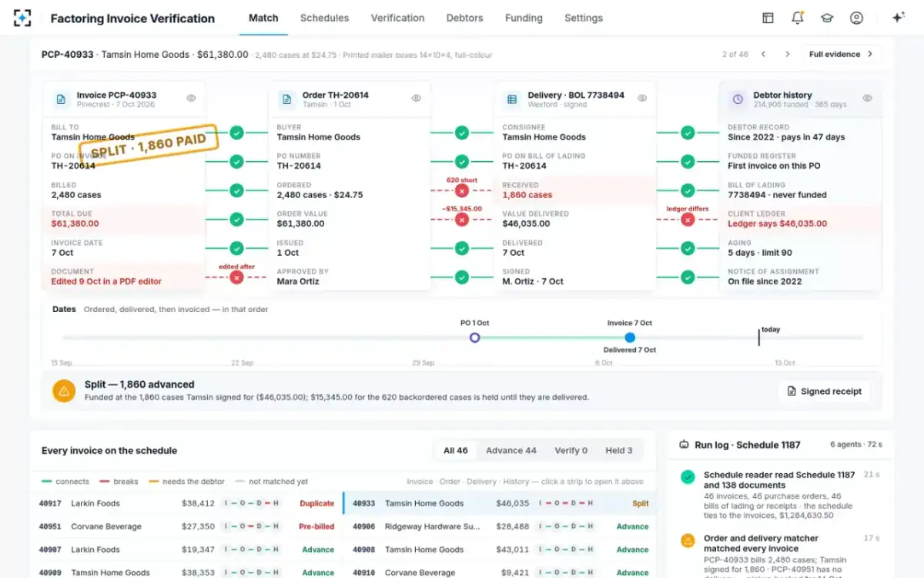The image size is (924, 578).
Task: Go to previous invoice with left chevron
Action: [x=763, y=54]
